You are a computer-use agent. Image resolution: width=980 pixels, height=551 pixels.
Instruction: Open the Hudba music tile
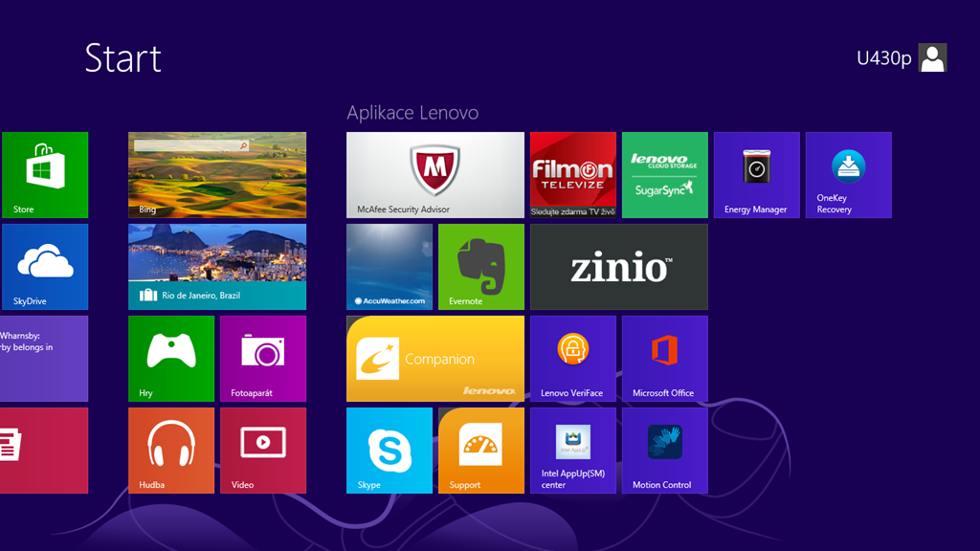pos(170,451)
